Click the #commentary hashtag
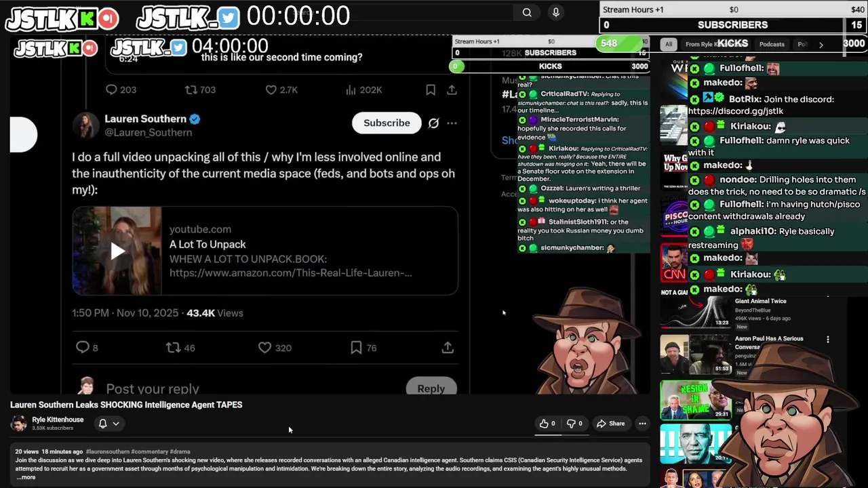868x488 pixels. click(x=149, y=451)
